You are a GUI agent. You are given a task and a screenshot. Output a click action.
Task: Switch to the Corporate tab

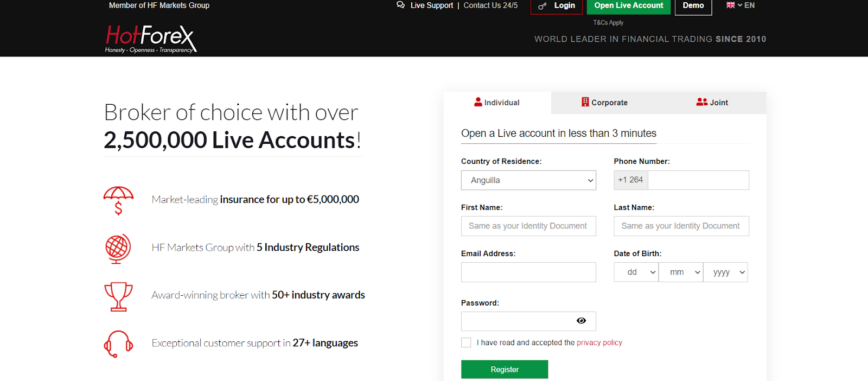coord(604,103)
